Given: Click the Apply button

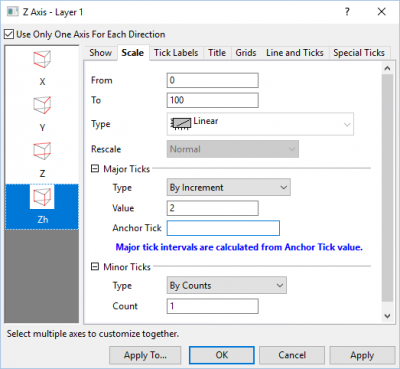Looking at the screenshot, I should coord(362,355).
